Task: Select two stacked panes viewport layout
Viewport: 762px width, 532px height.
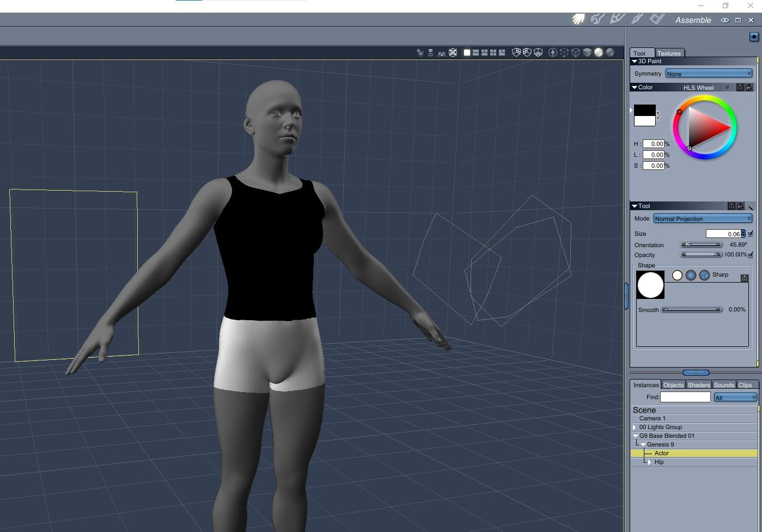Action: pos(476,52)
